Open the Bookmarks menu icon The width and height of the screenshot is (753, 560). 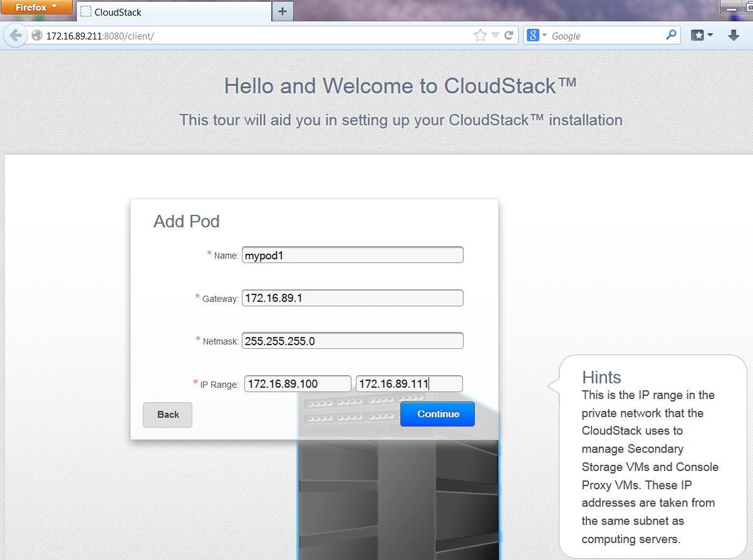(x=702, y=36)
